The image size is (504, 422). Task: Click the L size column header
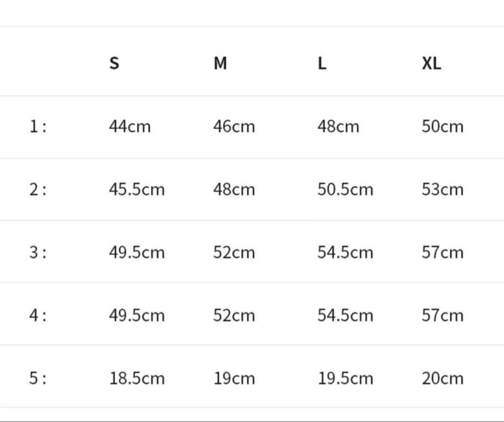point(322,63)
